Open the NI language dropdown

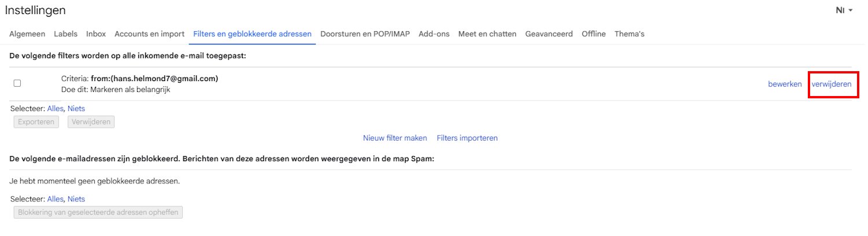click(x=844, y=10)
